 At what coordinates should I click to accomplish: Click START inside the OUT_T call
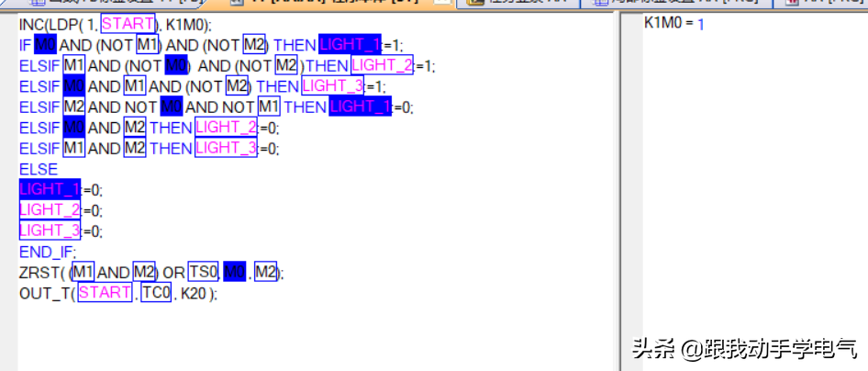[x=106, y=294]
